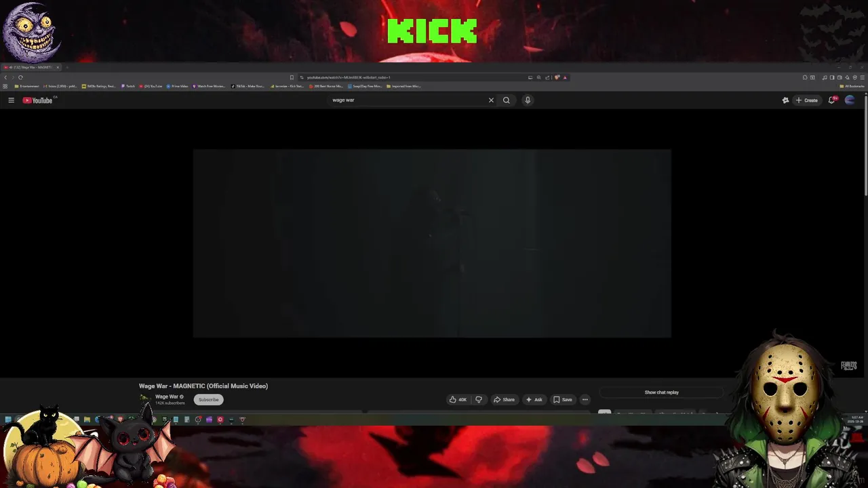Open the more actions three-dot menu
The height and width of the screenshot is (488, 868).
click(585, 400)
